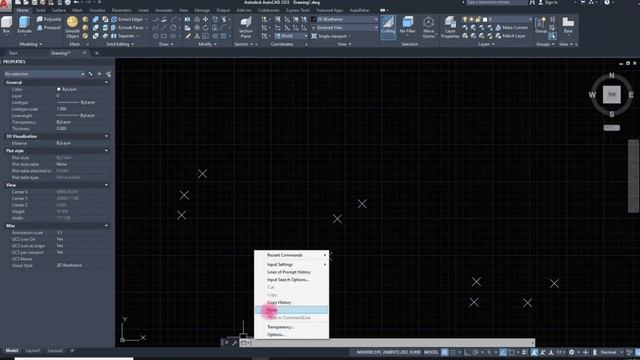
Task: Switch to the Home ribbon tab
Action: coord(22,10)
